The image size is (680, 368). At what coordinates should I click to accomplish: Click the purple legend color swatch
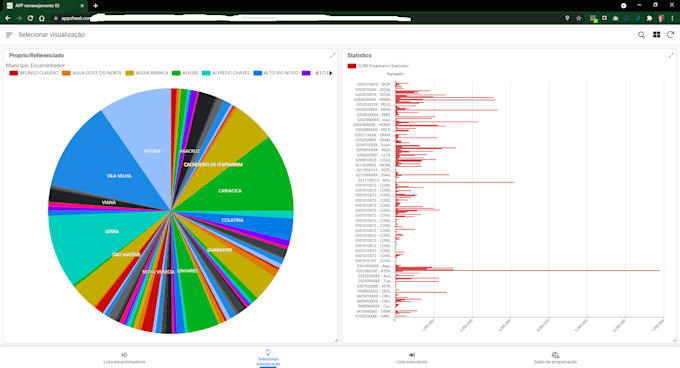(x=306, y=73)
